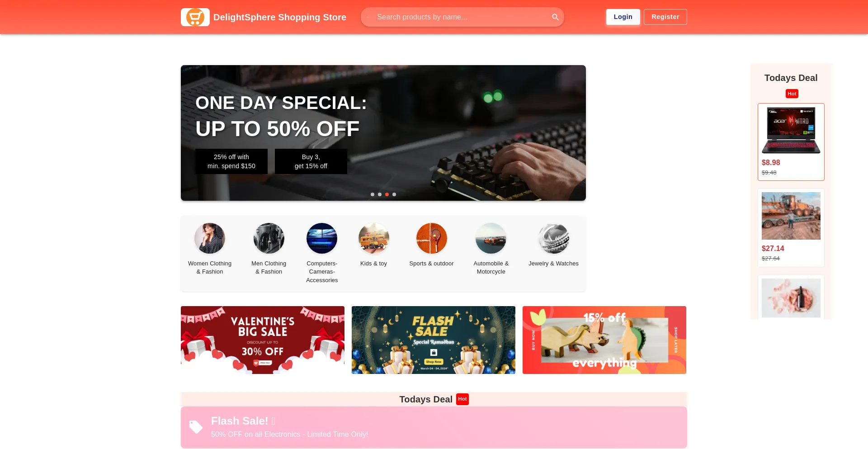
Task: Open Kids & toy category icon
Action: coord(374,238)
